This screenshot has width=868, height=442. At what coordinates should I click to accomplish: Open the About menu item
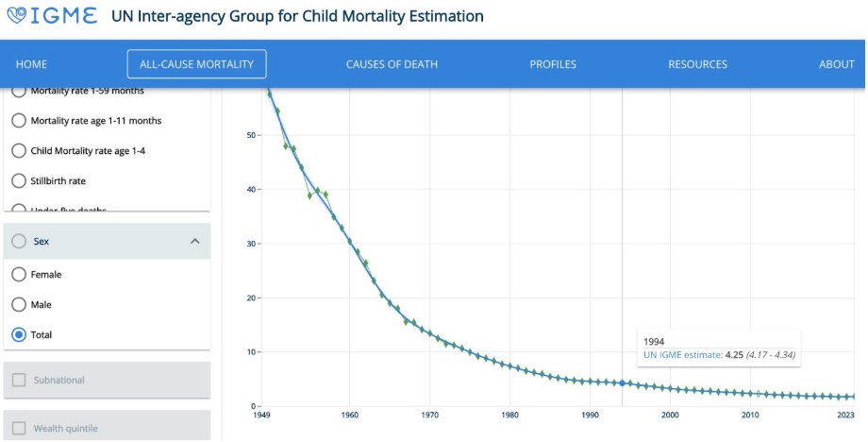[836, 64]
